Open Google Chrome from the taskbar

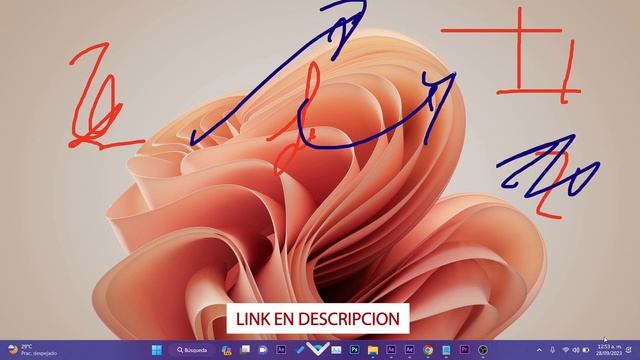coord(428,350)
